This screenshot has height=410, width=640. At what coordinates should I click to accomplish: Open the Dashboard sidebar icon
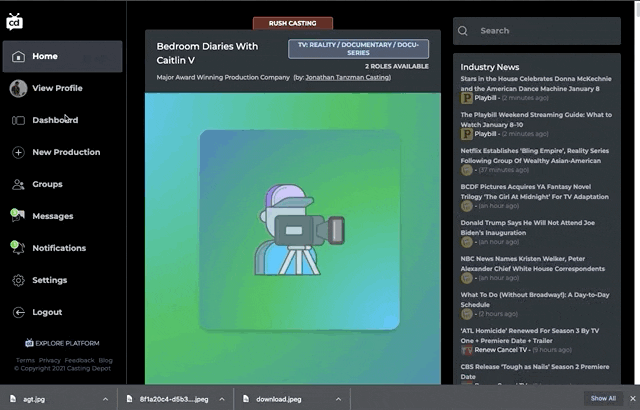pyautogui.click(x=18, y=121)
